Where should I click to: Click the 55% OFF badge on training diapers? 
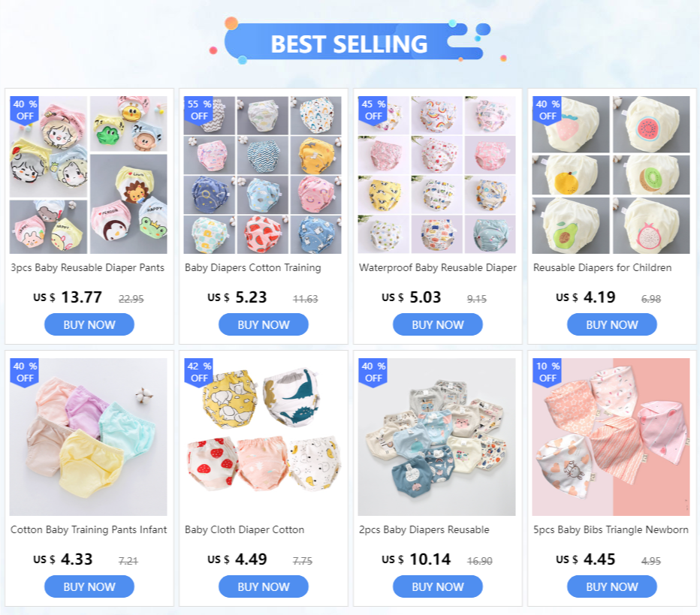199,110
